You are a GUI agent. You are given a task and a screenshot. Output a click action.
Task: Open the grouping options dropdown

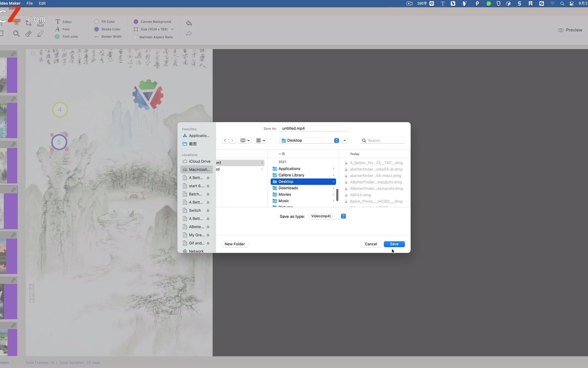point(261,140)
